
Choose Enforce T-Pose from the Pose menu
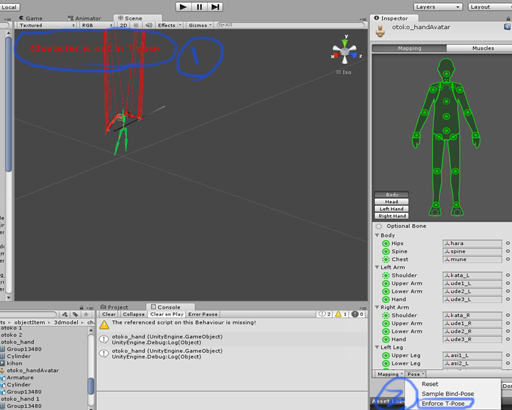pos(443,403)
